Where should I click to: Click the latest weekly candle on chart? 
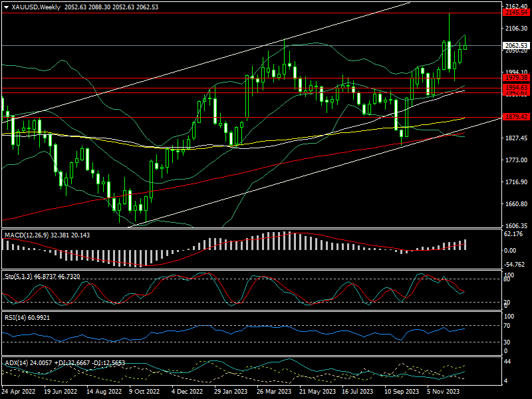[465, 47]
